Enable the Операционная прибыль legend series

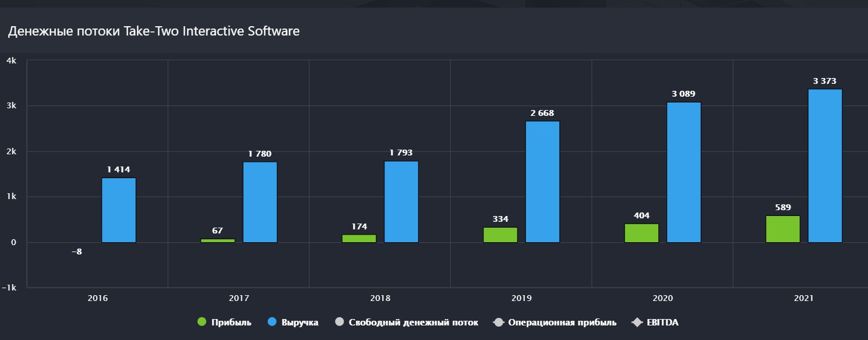[555, 322]
